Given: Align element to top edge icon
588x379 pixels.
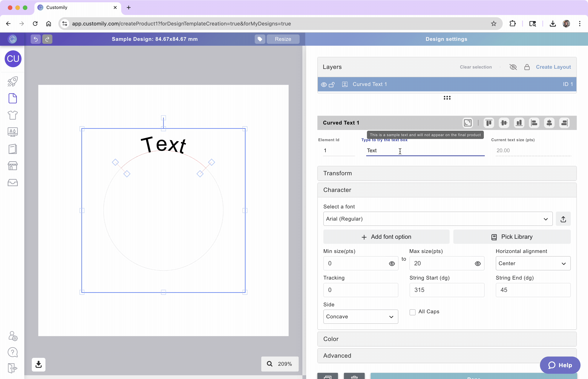Looking at the screenshot, I should [489, 123].
